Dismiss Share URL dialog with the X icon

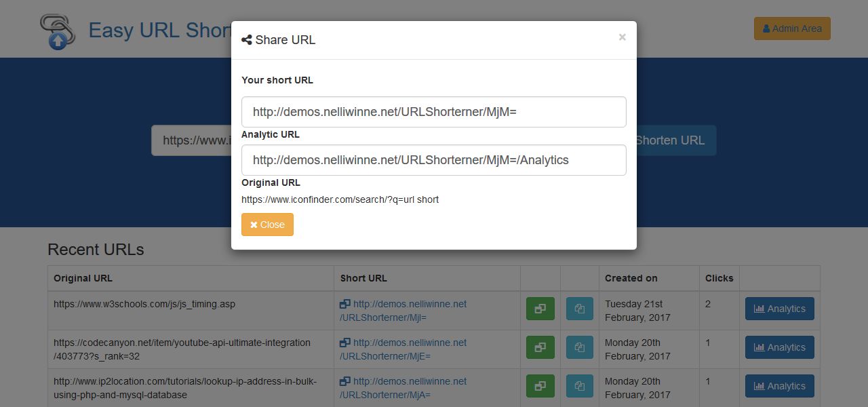(622, 37)
